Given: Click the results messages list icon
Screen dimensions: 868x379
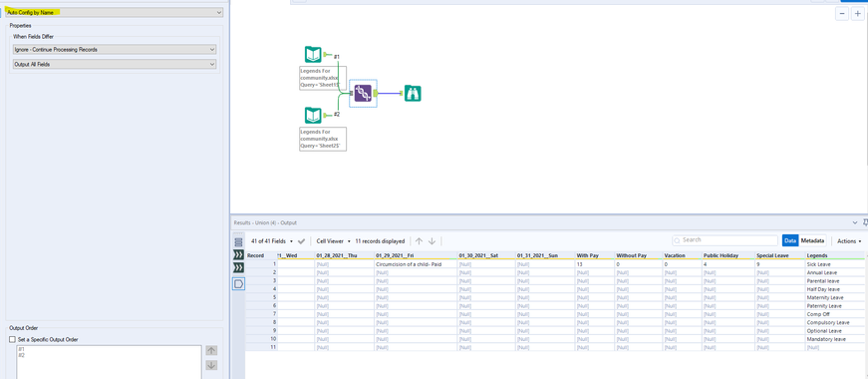Looking at the screenshot, I should click(238, 242).
